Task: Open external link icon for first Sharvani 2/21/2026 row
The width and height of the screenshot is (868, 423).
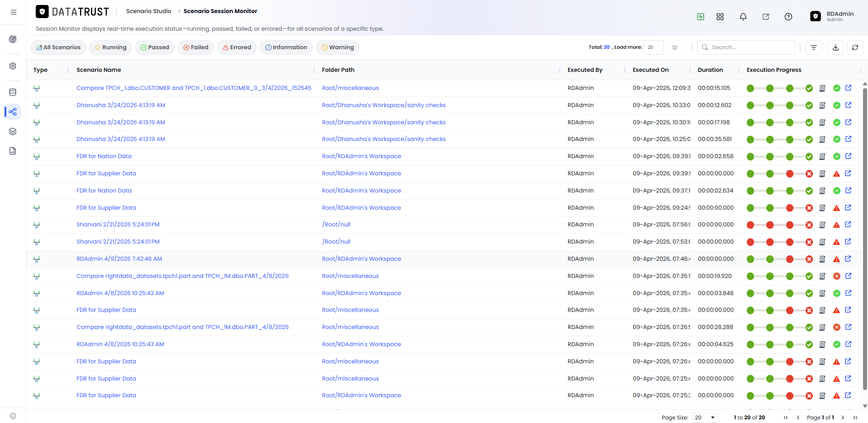Action: [848, 225]
